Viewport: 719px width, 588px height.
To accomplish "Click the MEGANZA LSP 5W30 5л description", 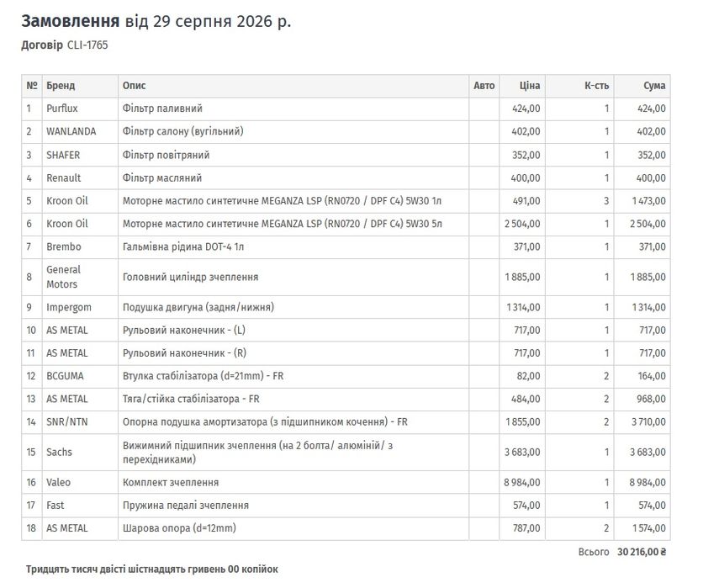I will click(x=282, y=224).
